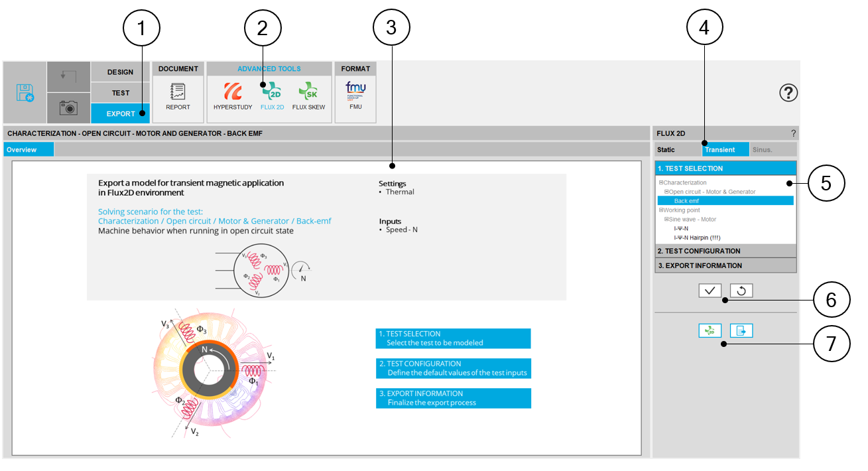The height and width of the screenshot is (471, 868).
Task: Collapse the Working point tree node
Action: [x=661, y=210]
